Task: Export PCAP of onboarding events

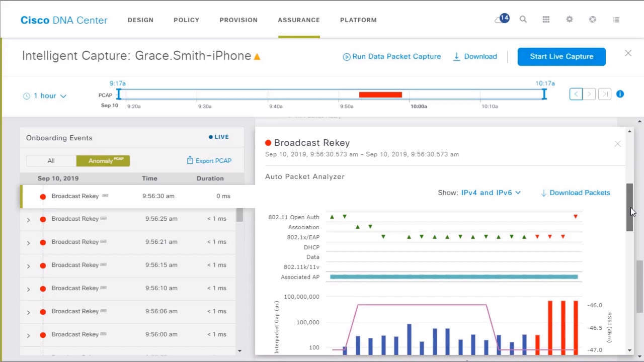Action: click(209, 161)
